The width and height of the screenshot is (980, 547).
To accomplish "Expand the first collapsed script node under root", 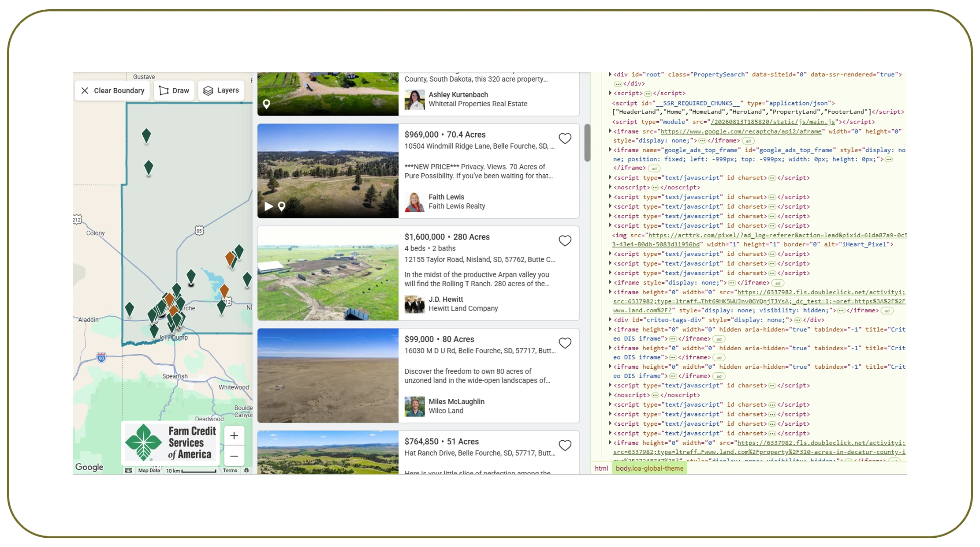I will pyautogui.click(x=610, y=93).
